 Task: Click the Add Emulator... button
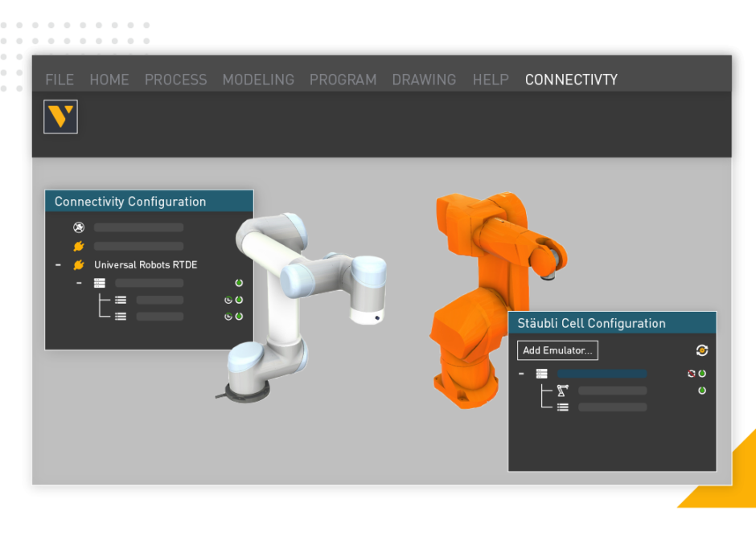pos(557,350)
